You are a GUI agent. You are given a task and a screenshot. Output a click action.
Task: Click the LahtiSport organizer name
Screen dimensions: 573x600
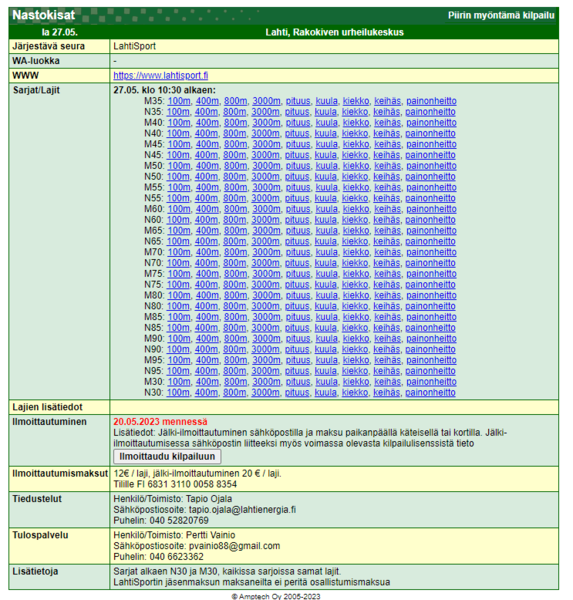[134, 46]
